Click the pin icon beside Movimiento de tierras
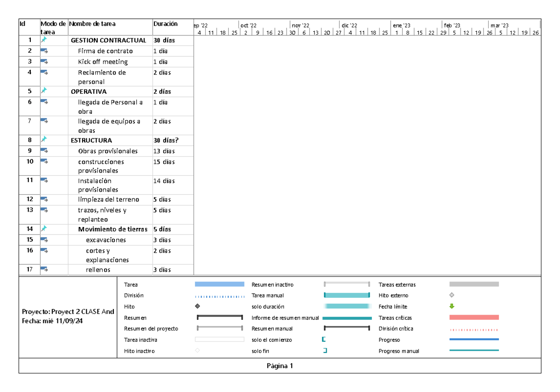The width and height of the screenshot is (560, 392). (44, 228)
